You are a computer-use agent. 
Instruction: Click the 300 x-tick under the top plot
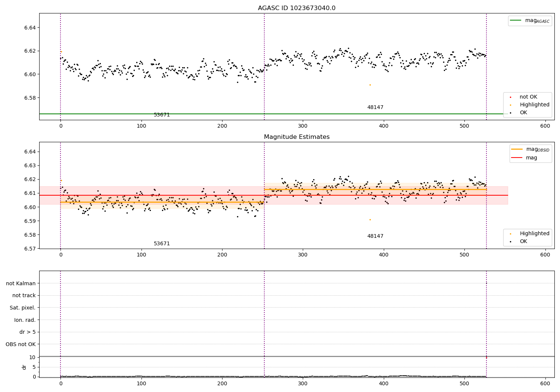303,126
